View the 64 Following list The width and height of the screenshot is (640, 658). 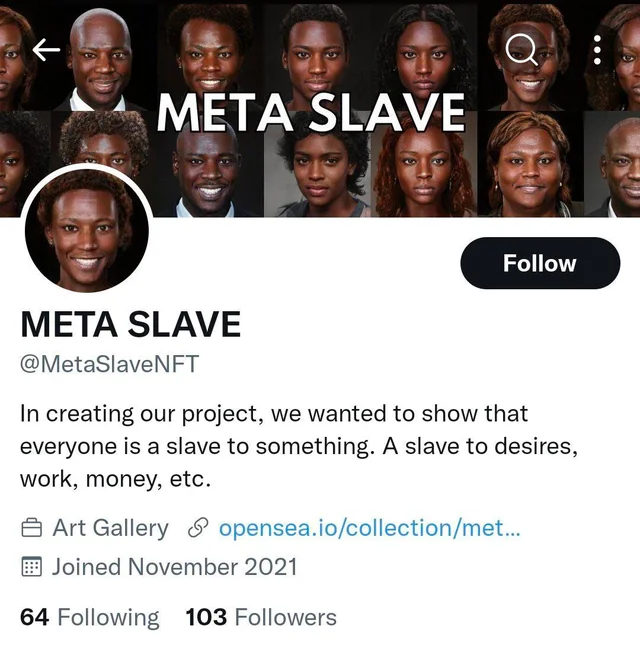pos(90,617)
